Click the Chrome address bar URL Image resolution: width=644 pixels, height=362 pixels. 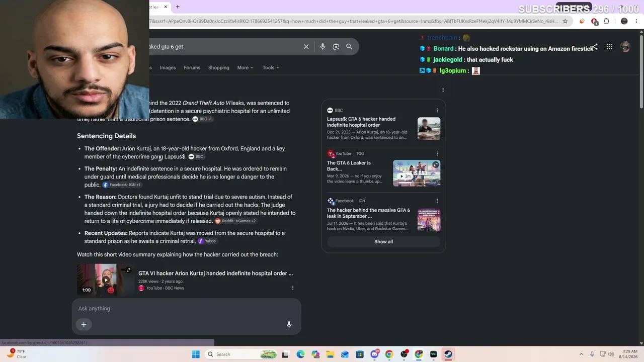[x=354, y=21]
